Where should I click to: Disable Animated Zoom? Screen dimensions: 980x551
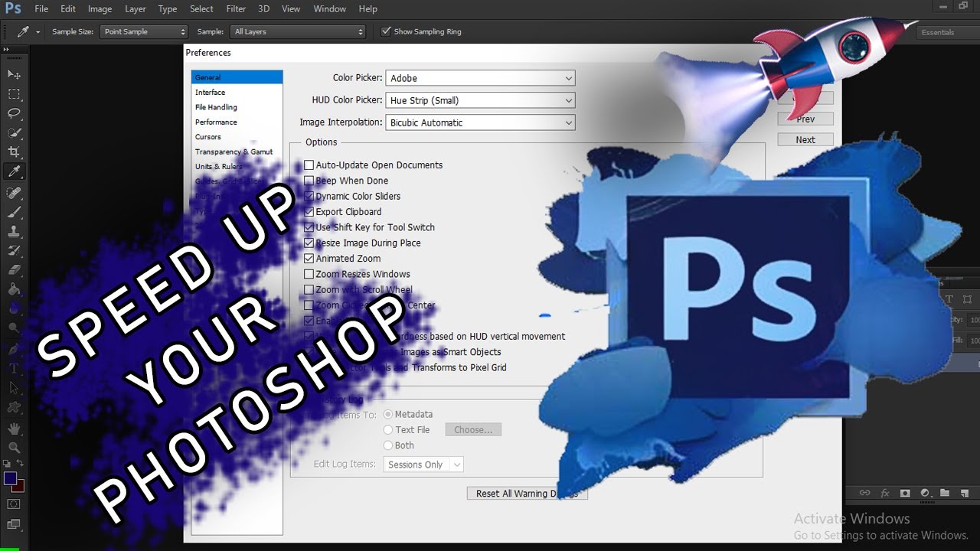pyautogui.click(x=309, y=259)
